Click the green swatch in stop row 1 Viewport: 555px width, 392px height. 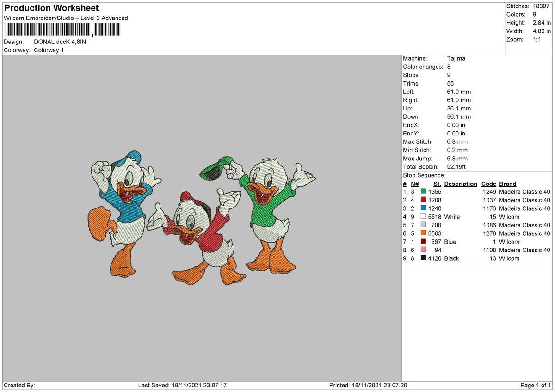[x=423, y=191]
